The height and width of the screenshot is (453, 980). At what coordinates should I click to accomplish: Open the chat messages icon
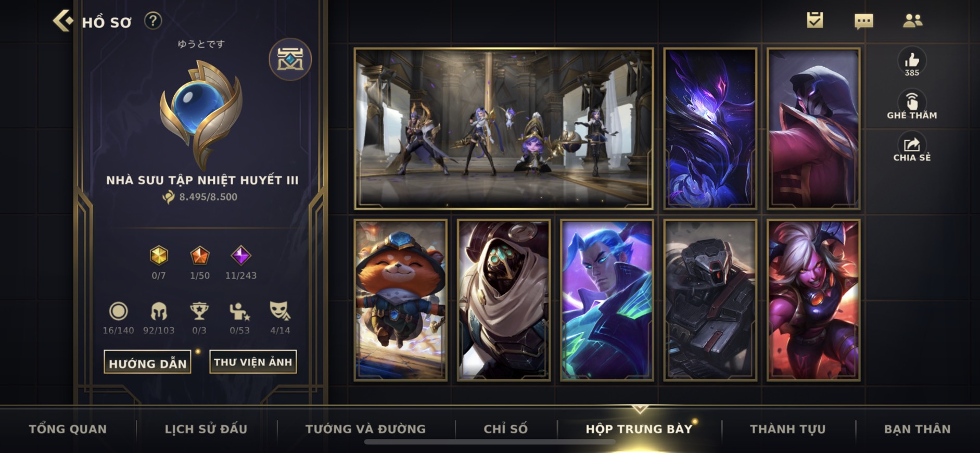[x=863, y=21]
